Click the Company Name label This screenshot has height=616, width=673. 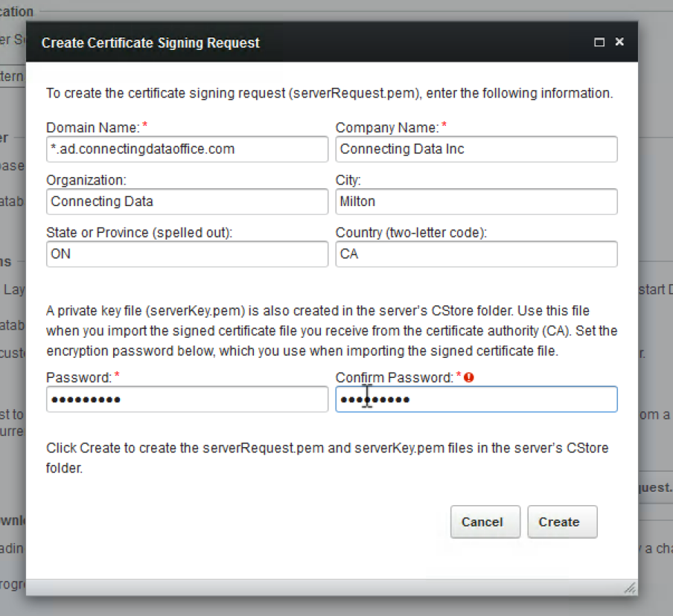tap(386, 127)
